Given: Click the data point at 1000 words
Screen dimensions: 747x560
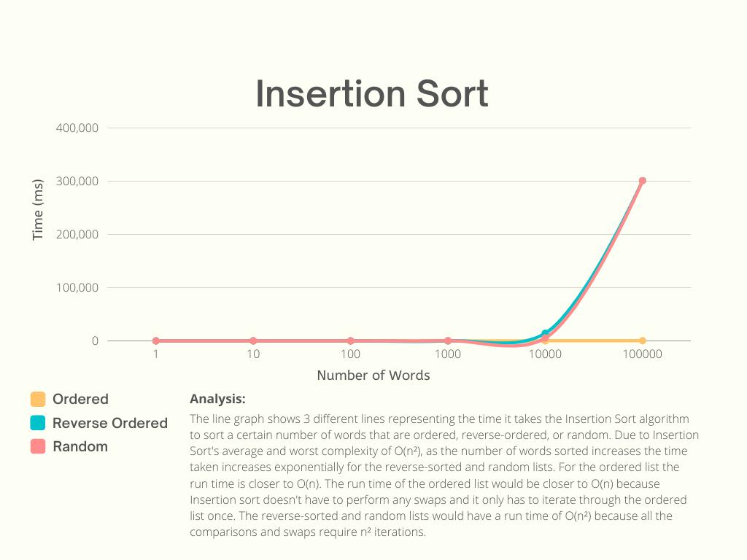Looking at the screenshot, I should 448,341.
